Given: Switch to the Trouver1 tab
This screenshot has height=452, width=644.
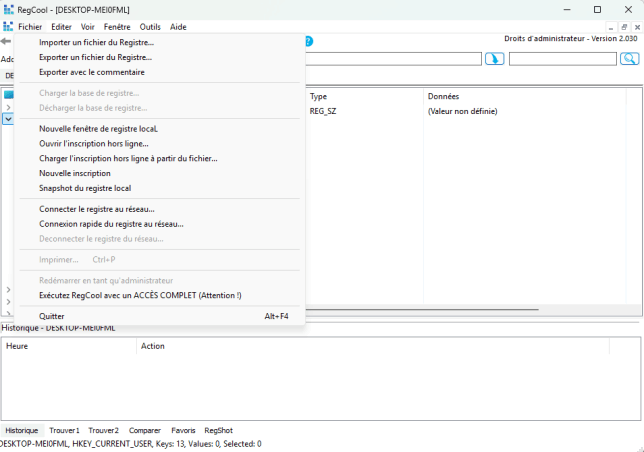Looking at the screenshot, I should [x=64, y=430].
